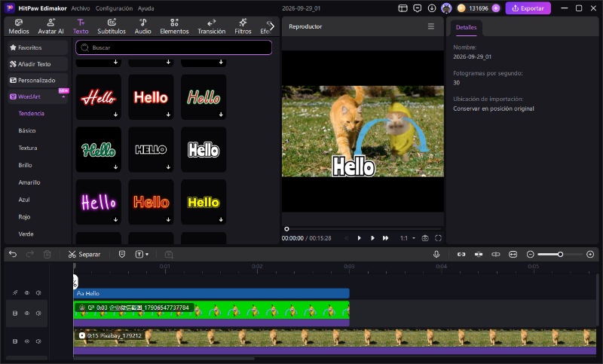Add more AI credits with plus button

tap(496, 8)
